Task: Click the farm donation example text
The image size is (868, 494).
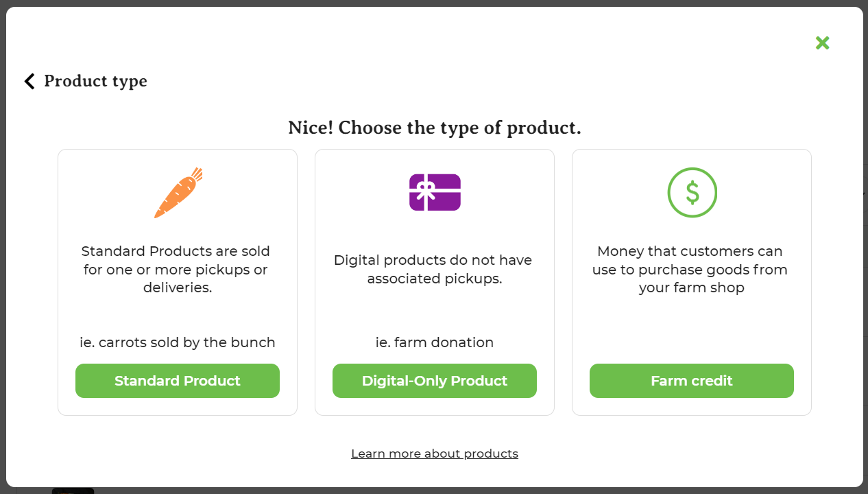Action: 435,342
